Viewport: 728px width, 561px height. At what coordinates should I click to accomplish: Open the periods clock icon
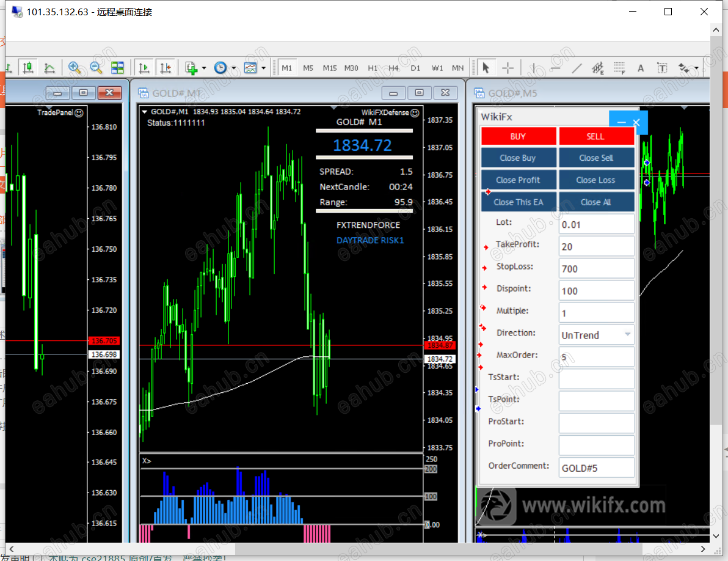tap(220, 68)
